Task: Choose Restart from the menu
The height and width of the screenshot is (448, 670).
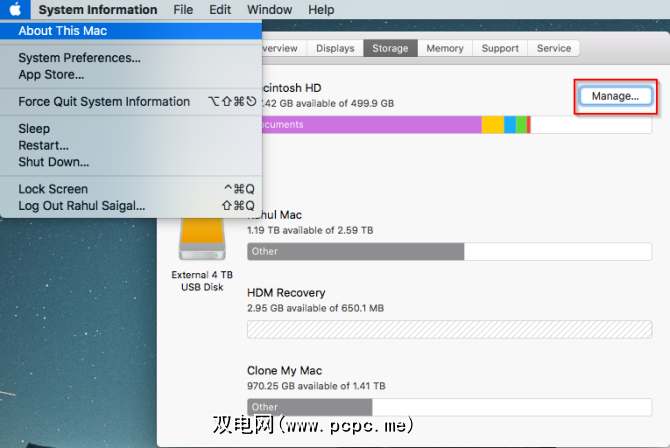Action: 44,145
